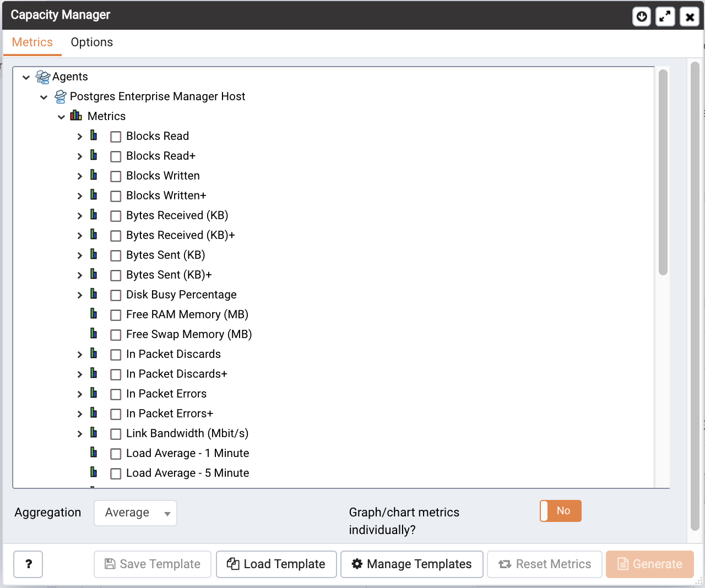Screen dimensions: 705x588
Task: Click the download arrow icon in title bar
Action: click(x=642, y=17)
